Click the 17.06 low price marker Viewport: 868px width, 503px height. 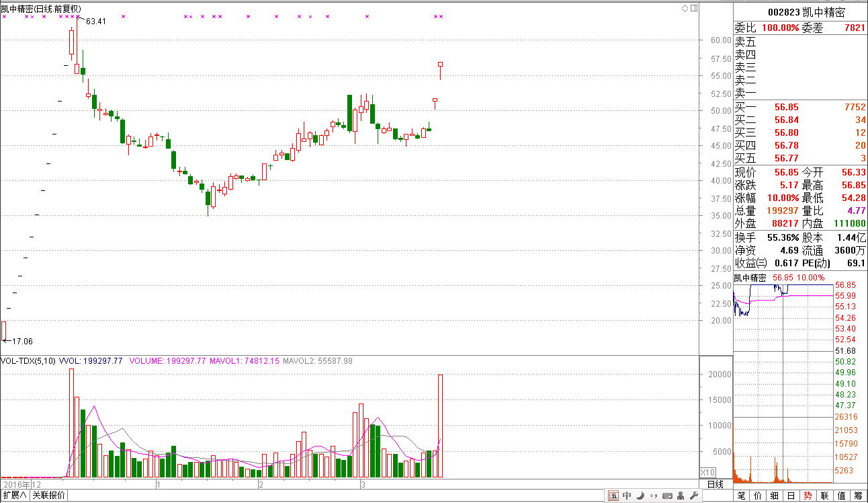[22, 342]
